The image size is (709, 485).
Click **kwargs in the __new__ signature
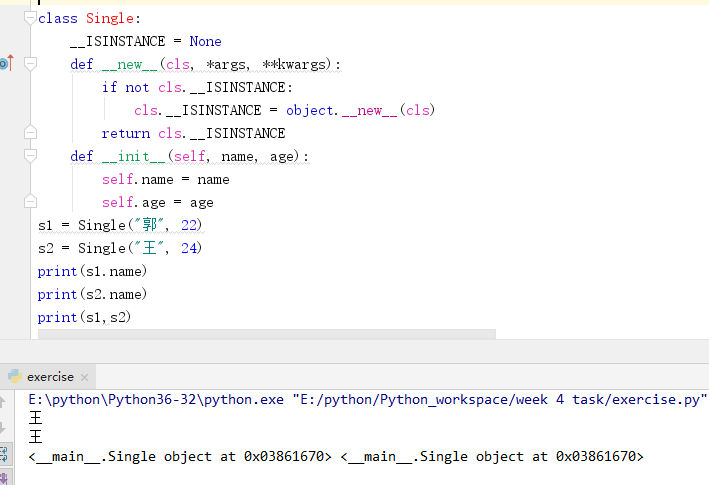tap(294, 65)
